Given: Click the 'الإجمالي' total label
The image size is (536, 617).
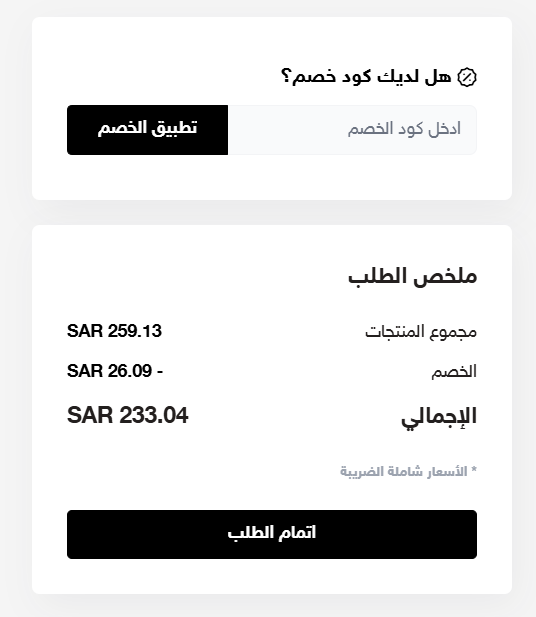Looking at the screenshot, I should [x=439, y=417].
